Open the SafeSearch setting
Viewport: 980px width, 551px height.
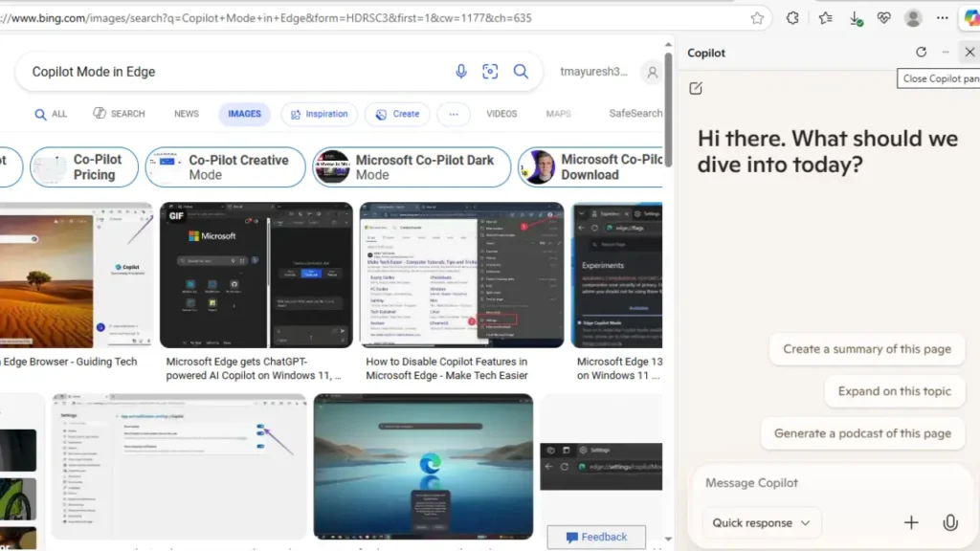(635, 113)
